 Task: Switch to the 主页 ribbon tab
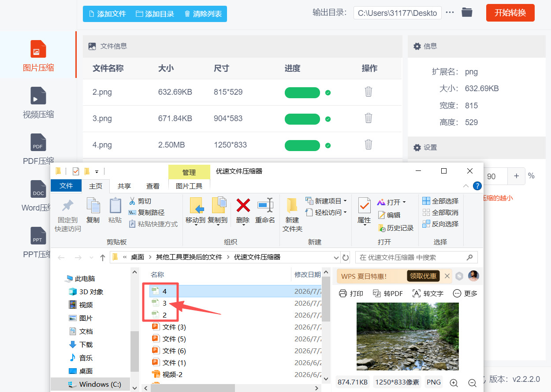[x=96, y=186]
